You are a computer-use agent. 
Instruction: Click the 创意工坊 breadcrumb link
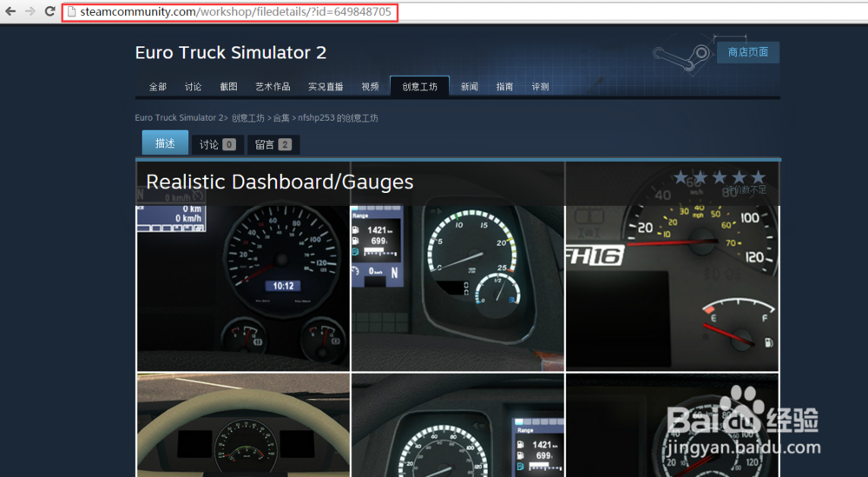pyautogui.click(x=248, y=117)
